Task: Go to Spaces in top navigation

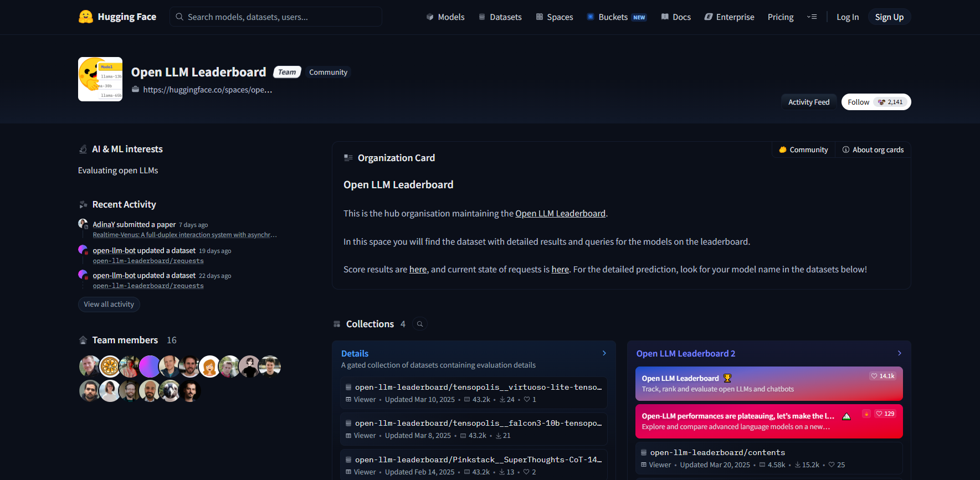Action: pyautogui.click(x=555, y=17)
